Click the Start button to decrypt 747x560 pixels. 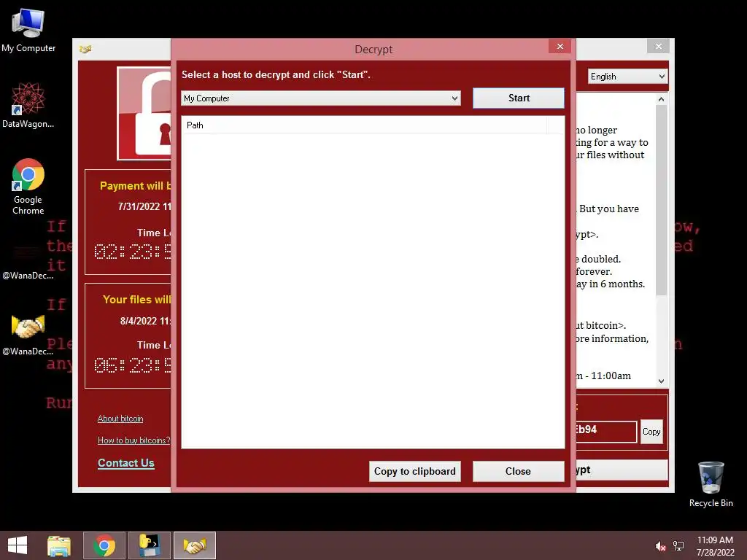click(519, 98)
